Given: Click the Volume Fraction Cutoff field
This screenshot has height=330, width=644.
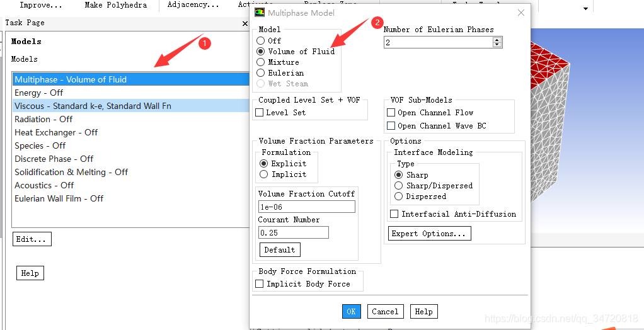Looking at the screenshot, I should point(306,207).
